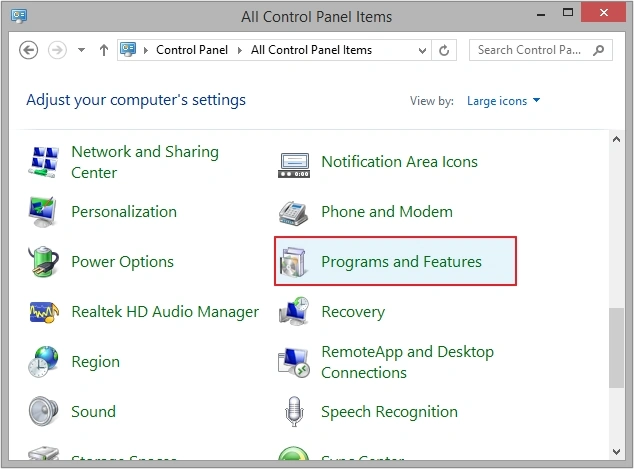
Task: Open the Region globe icon
Action: tap(44, 362)
